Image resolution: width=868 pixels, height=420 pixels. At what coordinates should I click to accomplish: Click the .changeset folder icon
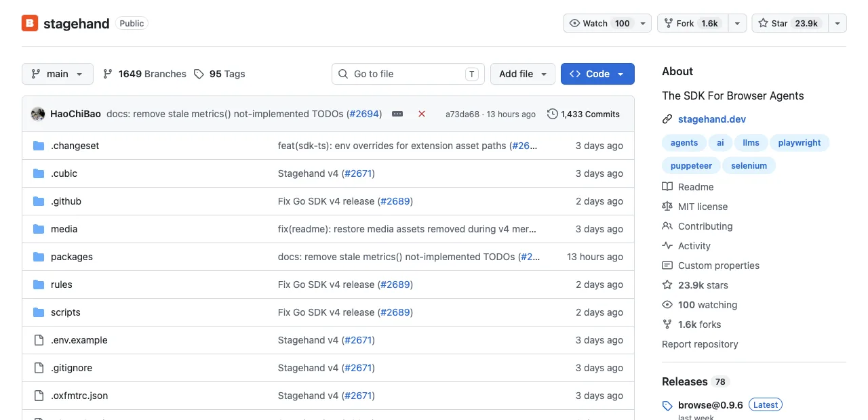pyautogui.click(x=39, y=146)
